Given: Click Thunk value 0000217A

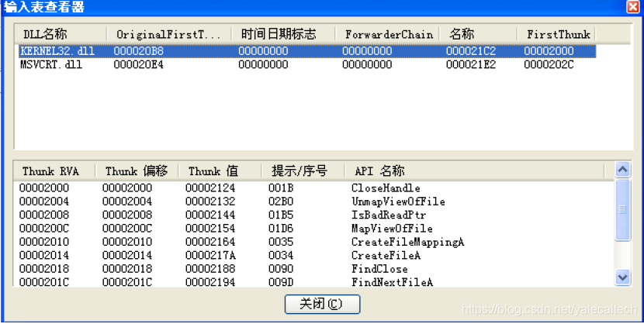Looking at the screenshot, I should pos(210,256).
